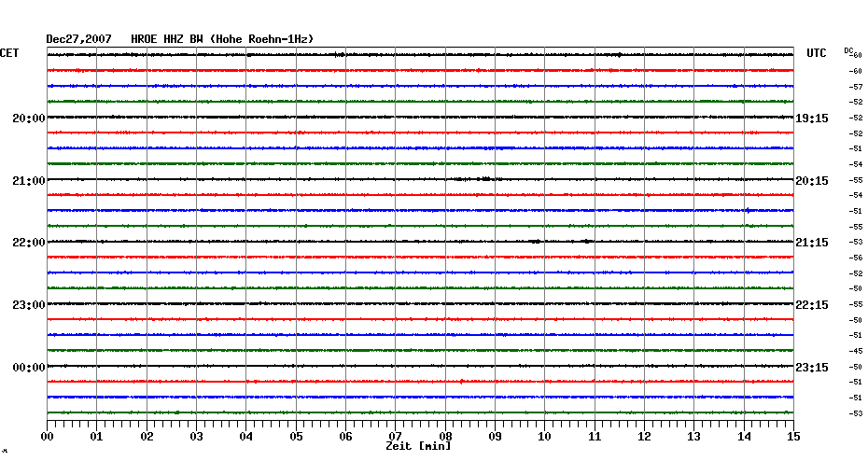Select the 20:00 CET time label

point(29,119)
